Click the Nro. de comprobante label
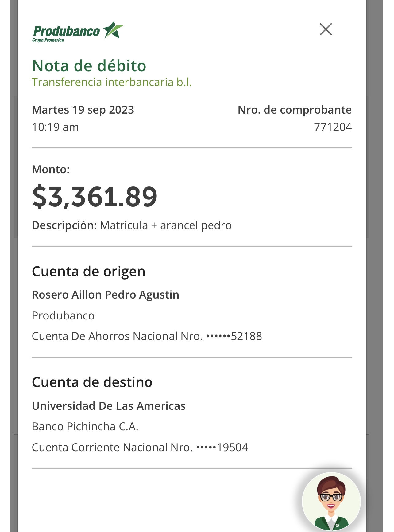This screenshot has width=394, height=532. coord(295,110)
